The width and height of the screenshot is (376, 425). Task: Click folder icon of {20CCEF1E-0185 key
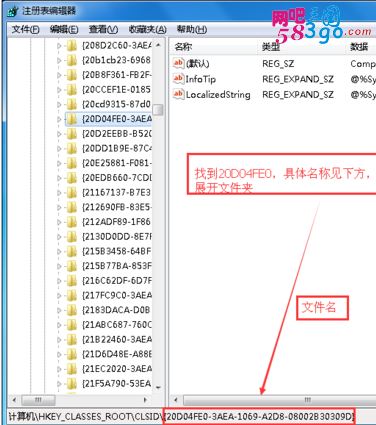tap(71, 90)
